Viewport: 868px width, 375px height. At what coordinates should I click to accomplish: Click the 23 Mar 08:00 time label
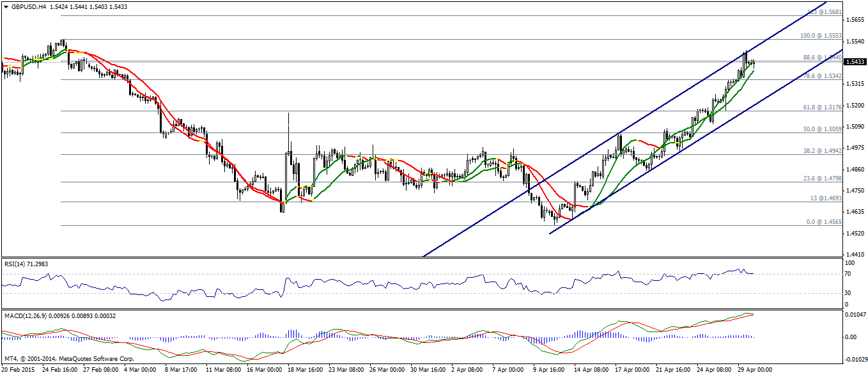coord(346,369)
